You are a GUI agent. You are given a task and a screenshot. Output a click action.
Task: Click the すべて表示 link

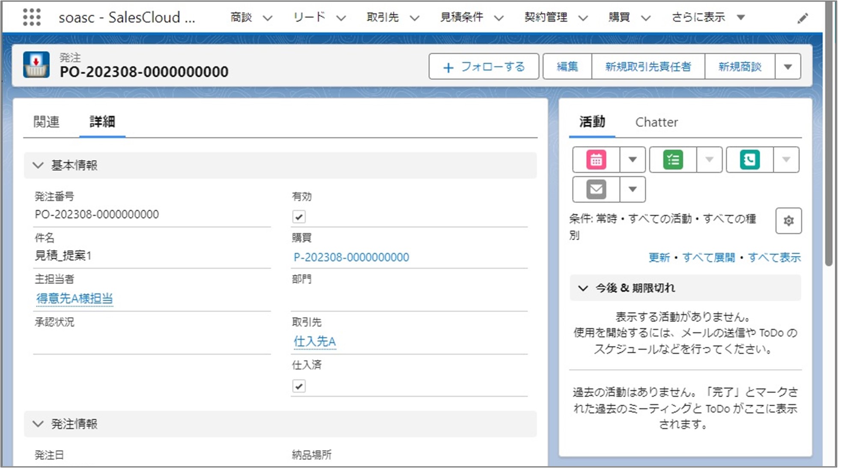click(x=774, y=257)
